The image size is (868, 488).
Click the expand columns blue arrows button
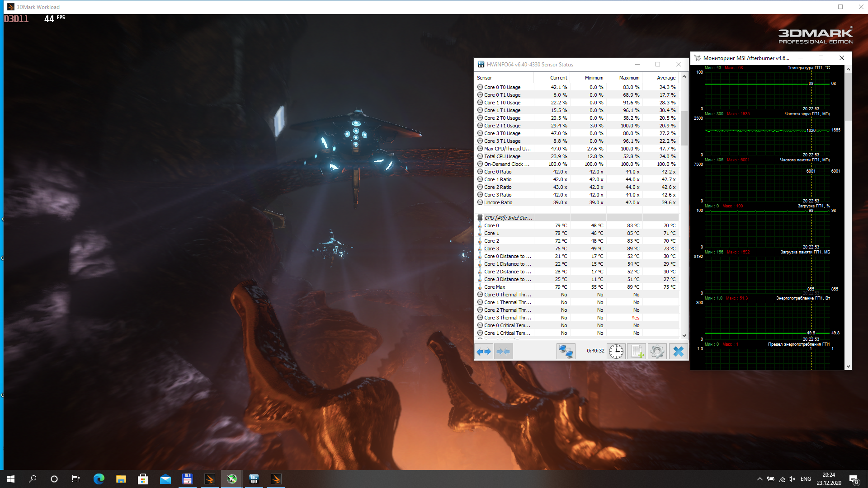[x=484, y=352]
